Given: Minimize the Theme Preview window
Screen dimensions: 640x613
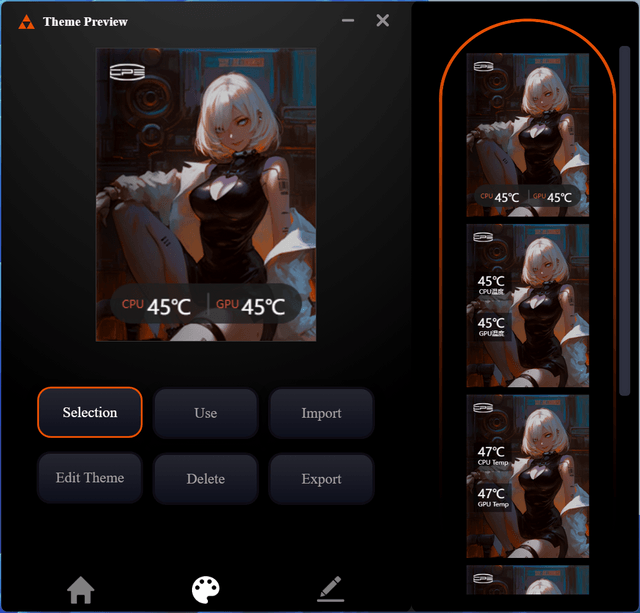Looking at the screenshot, I should click(348, 20).
